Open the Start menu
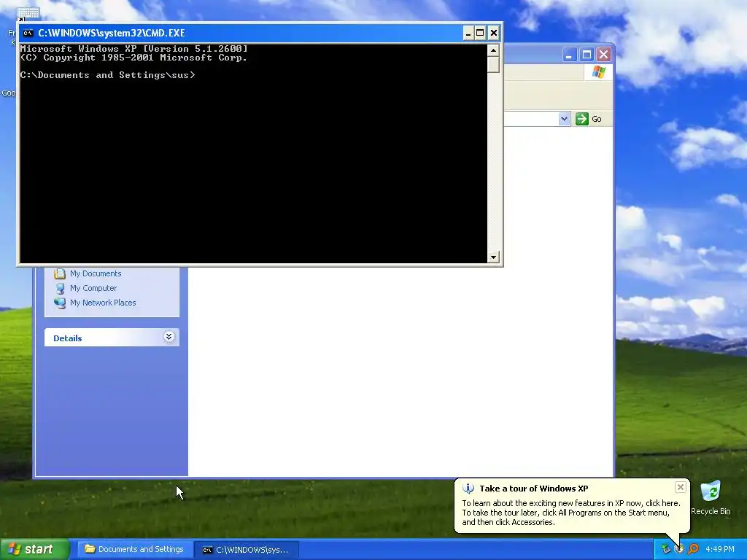Image resolution: width=747 pixels, height=560 pixels. click(x=34, y=549)
